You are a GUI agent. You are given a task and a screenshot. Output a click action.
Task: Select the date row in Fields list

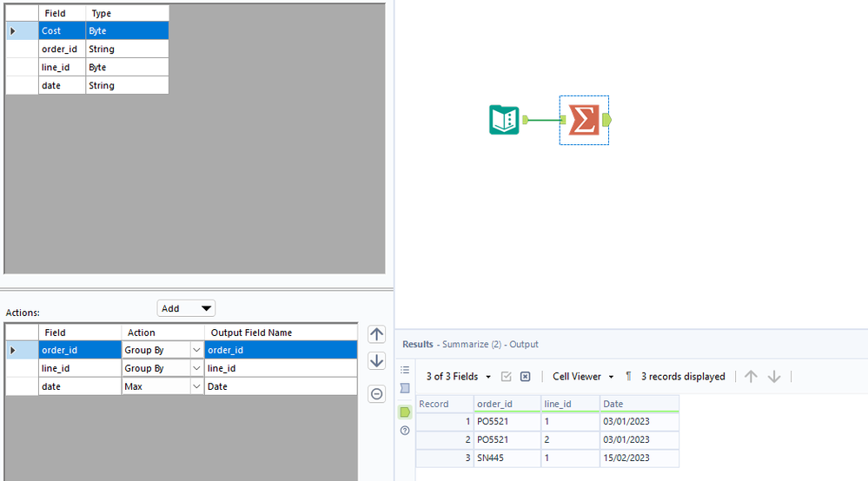tap(88, 86)
